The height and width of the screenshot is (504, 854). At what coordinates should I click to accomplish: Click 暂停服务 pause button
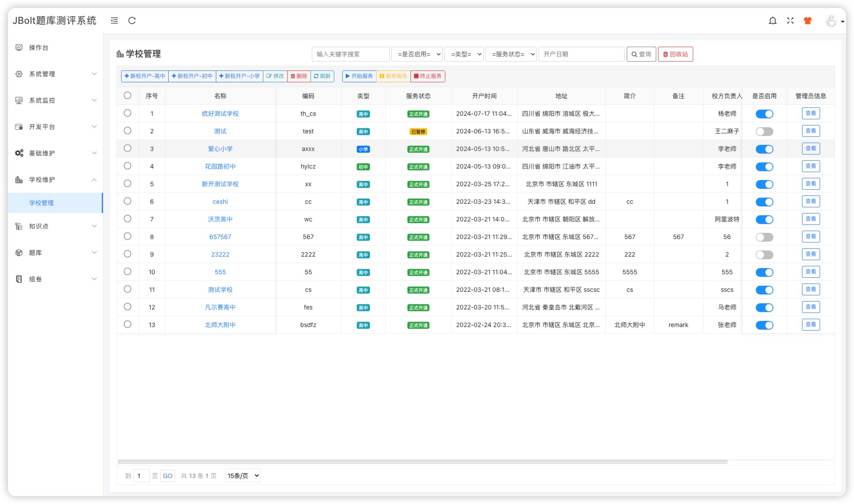[x=394, y=76]
